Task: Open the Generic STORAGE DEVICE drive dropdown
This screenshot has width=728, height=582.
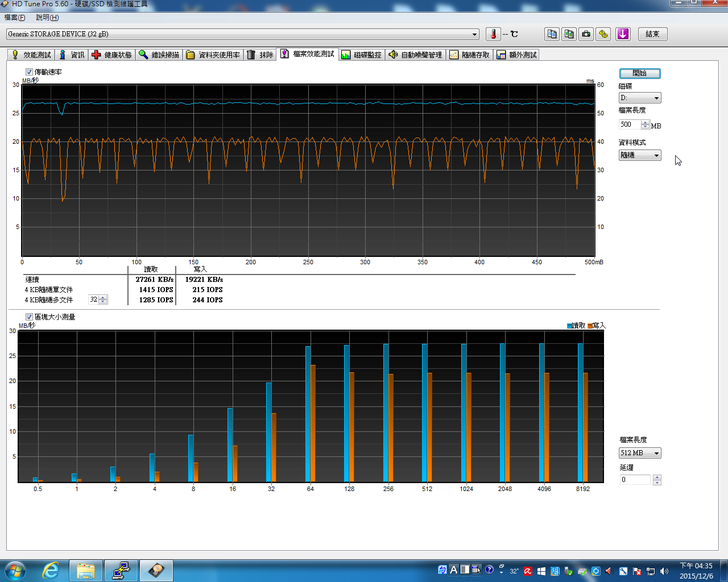Action: (475, 33)
